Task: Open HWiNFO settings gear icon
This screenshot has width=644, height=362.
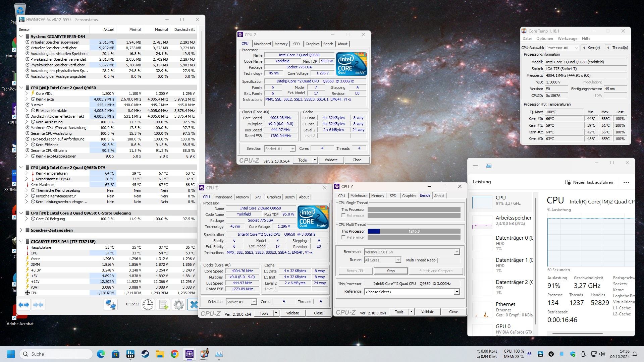Action: pos(178,305)
